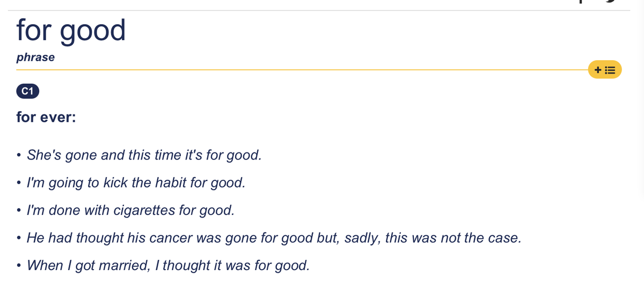
Task: Click the bullet before 'He had thought' sentence
Action: click(x=19, y=238)
